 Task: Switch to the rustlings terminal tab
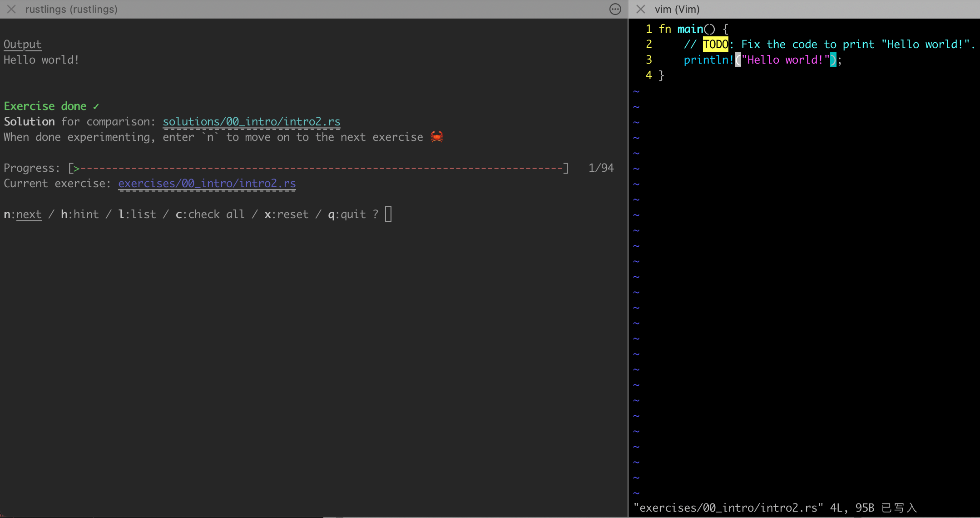pos(72,9)
